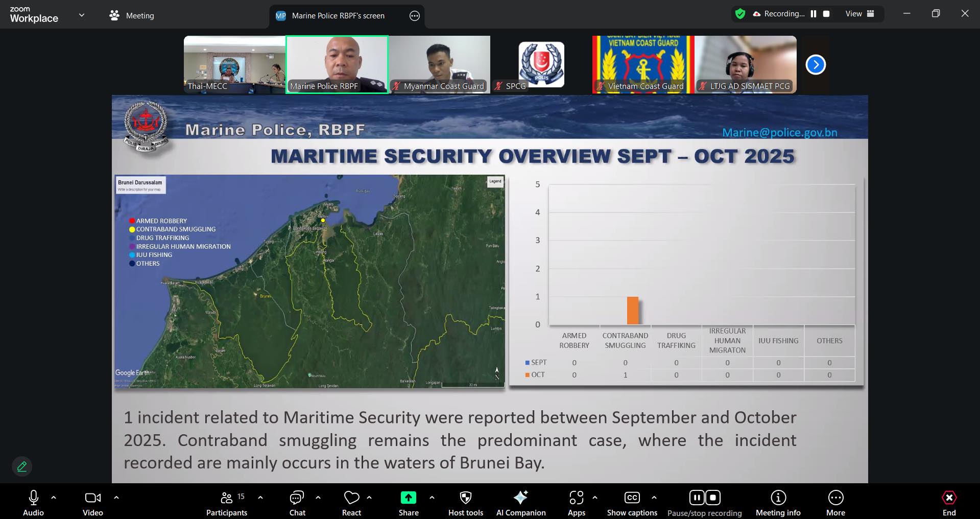Open the Chat panel
This screenshot has width=980, height=519.
pos(297,503)
